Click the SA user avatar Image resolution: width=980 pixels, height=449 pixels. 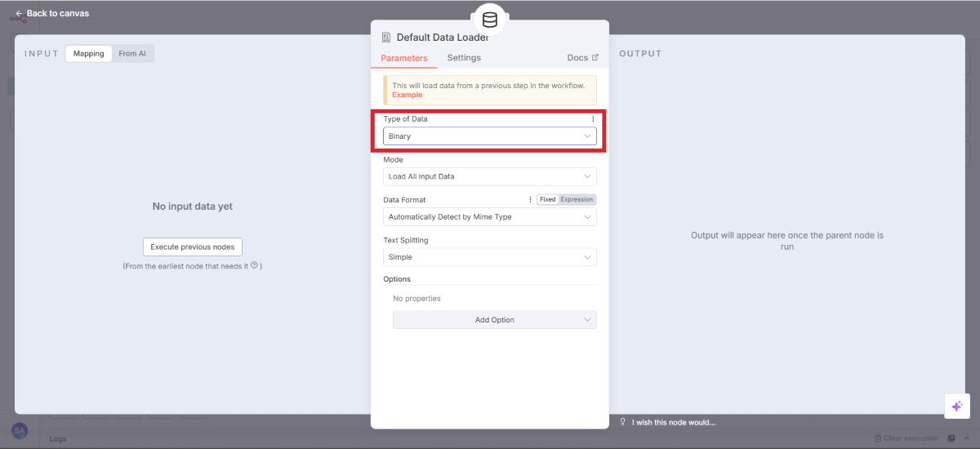(x=20, y=430)
